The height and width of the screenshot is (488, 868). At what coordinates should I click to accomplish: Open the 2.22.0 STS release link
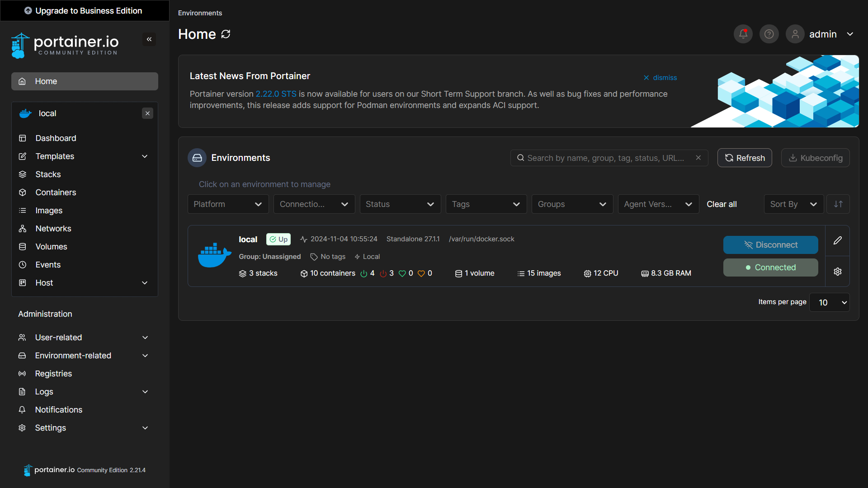pos(276,94)
